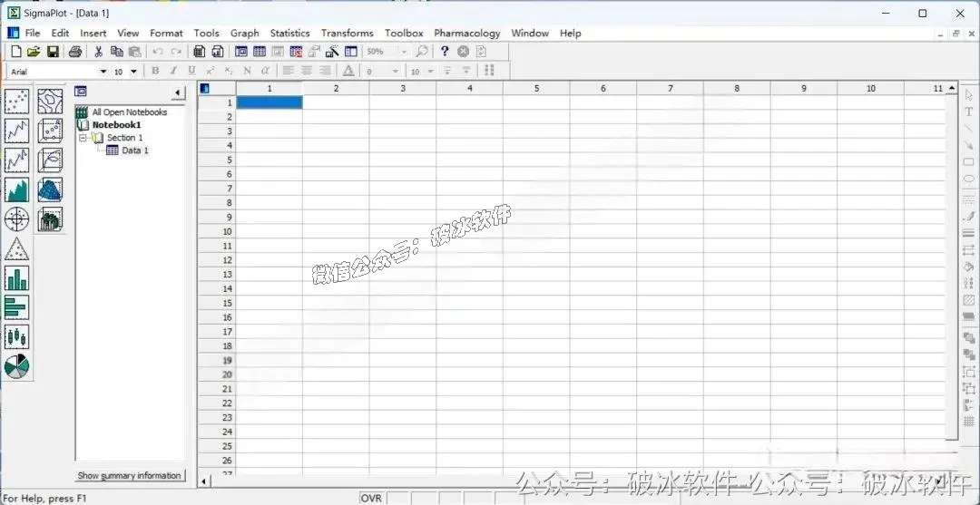Select the Contour Plot graph icon
The image size is (980, 505).
point(50,102)
